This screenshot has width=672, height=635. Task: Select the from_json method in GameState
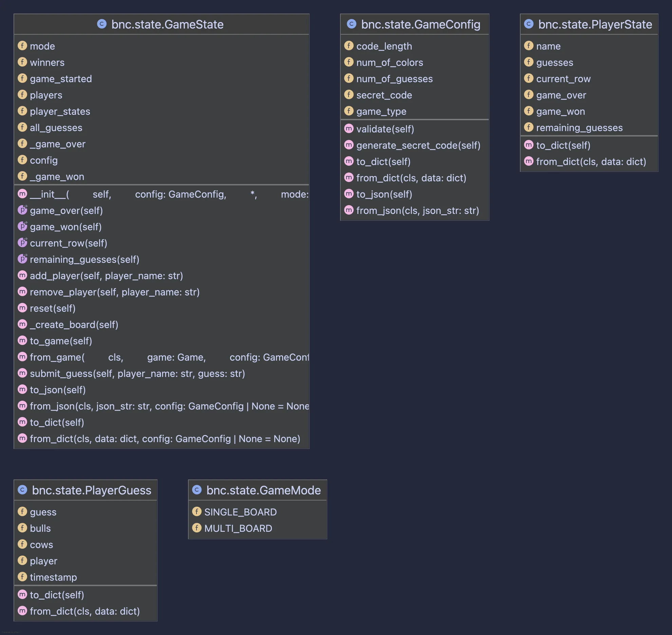point(169,406)
